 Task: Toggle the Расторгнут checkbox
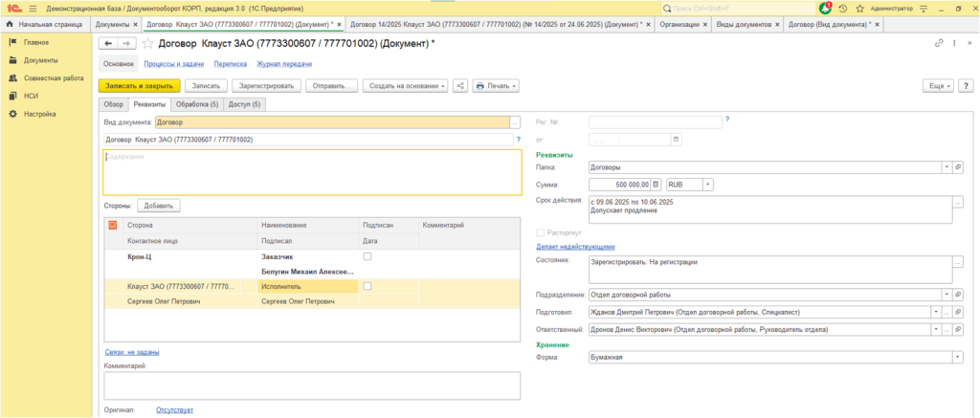tap(542, 232)
